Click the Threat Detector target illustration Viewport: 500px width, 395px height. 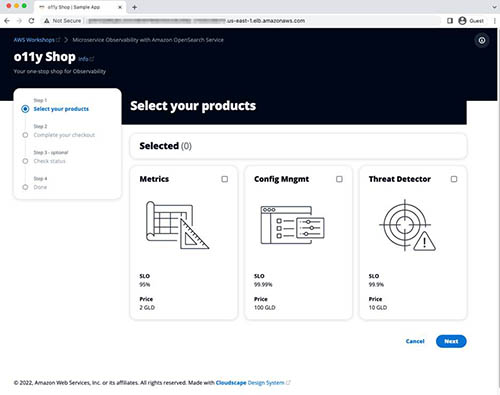click(x=407, y=225)
